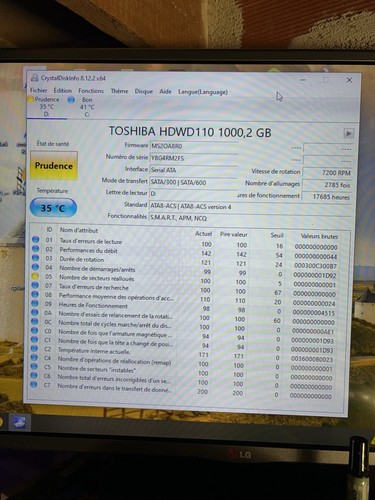Click the Firmware field MS2OA8R0
The width and height of the screenshot is (375, 500).
pyautogui.click(x=193, y=146)
